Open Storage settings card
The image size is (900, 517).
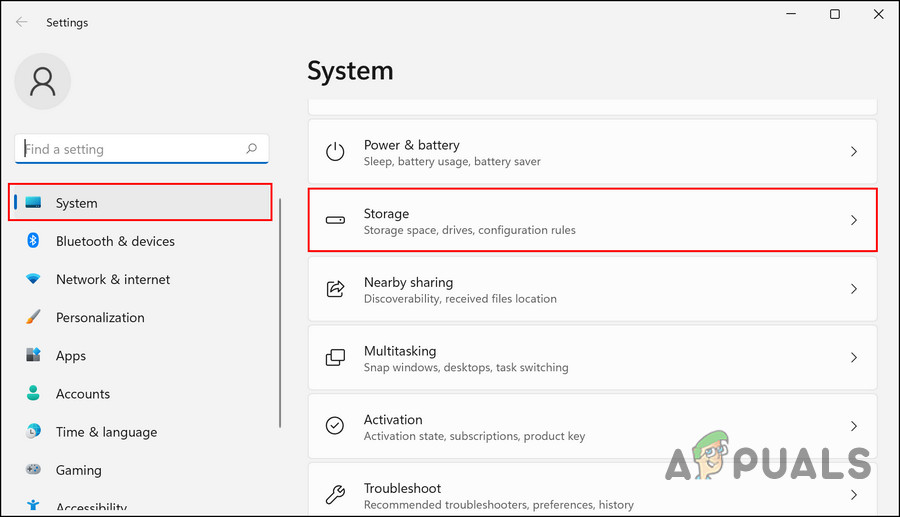tap(592, 220)
